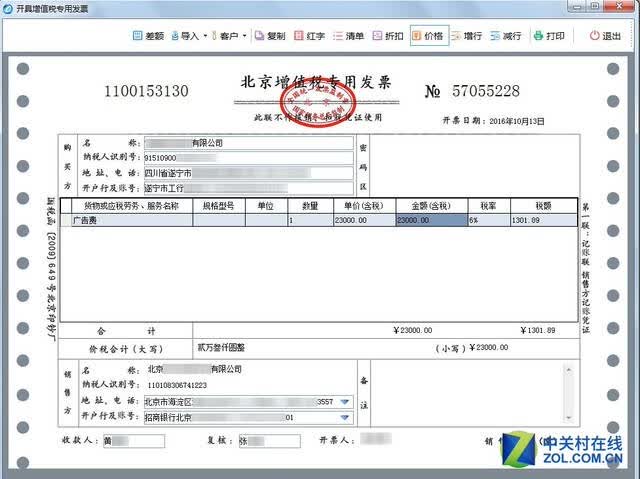Image resolution: width=640 pixels, height=479 pixels.
Task: Print the invoice with 打印
Action: (x=549, y=36)
